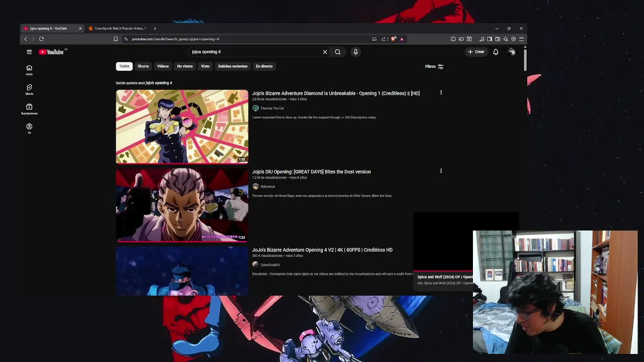644x362 pixels.
Task: Play the Opening 4 V2 blue thumbnail
Action: 182,271
